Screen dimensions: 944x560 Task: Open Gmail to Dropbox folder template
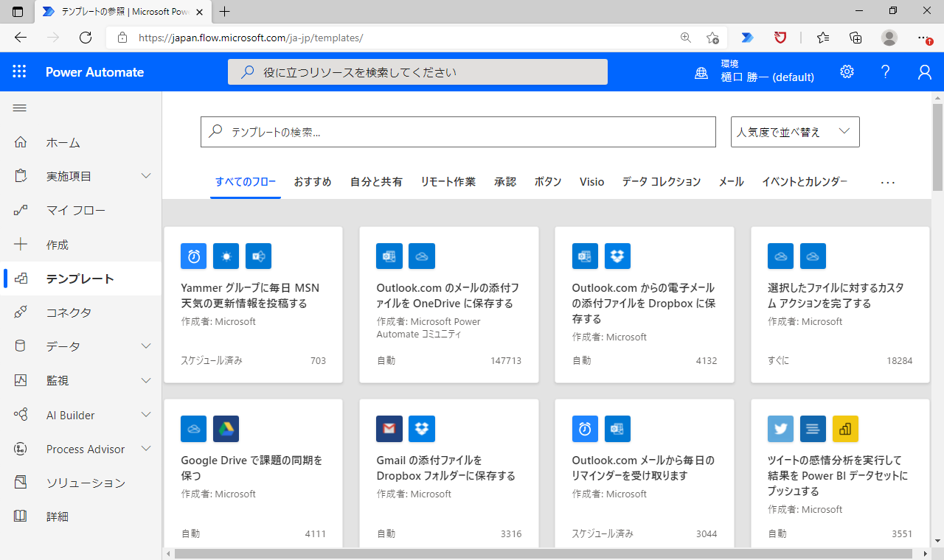[449, 473]
